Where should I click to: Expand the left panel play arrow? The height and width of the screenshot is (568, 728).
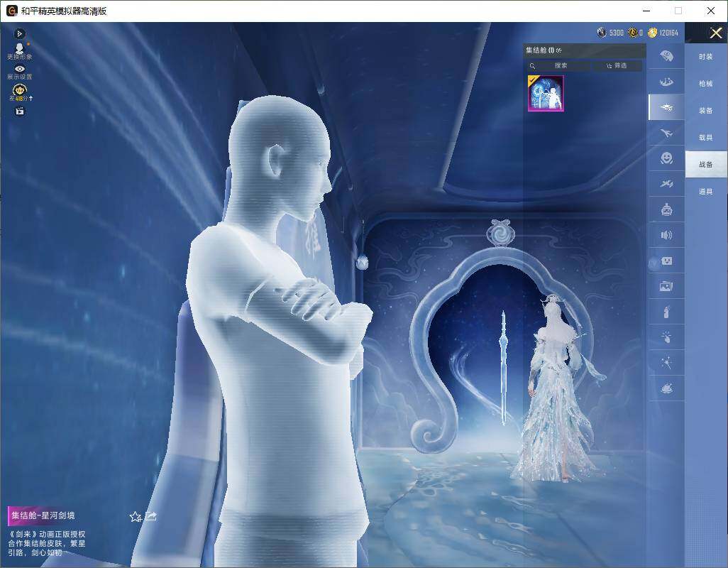coord(19,33)
